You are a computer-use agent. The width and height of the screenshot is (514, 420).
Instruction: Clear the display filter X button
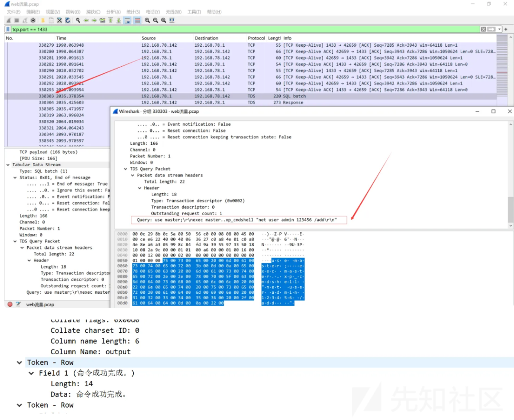click(484, 30)
